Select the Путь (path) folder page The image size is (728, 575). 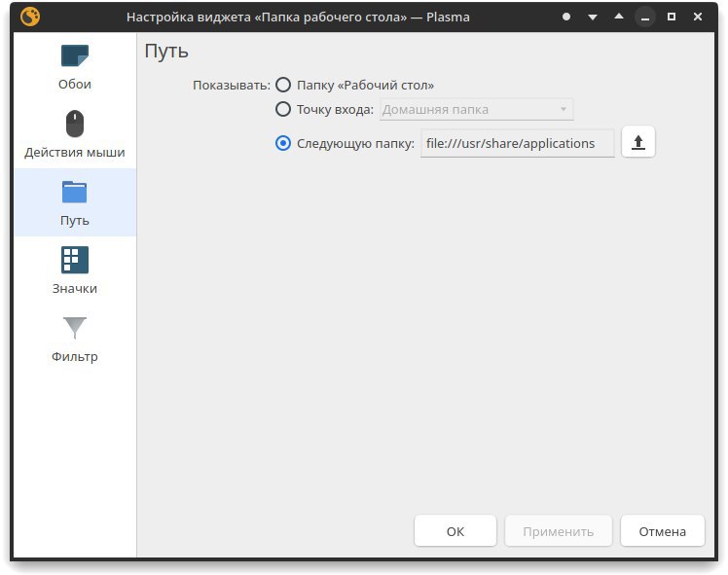click(x=74, y=202)
